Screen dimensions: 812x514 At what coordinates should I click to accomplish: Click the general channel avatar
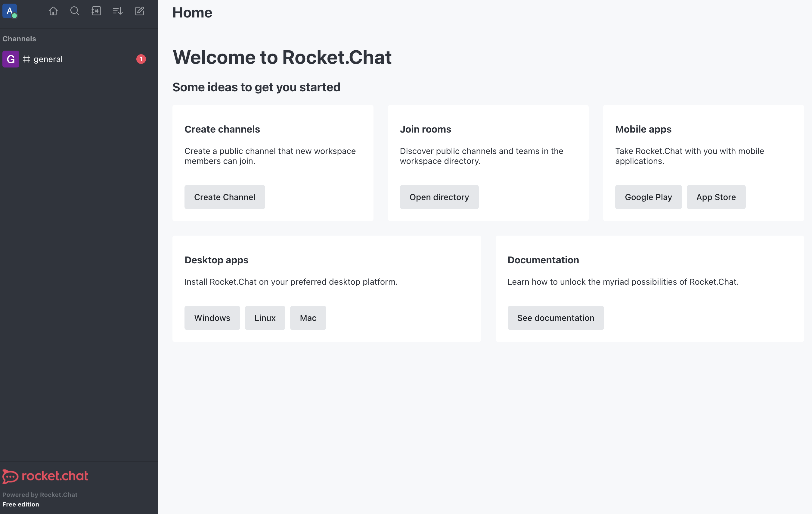[11, 59]
